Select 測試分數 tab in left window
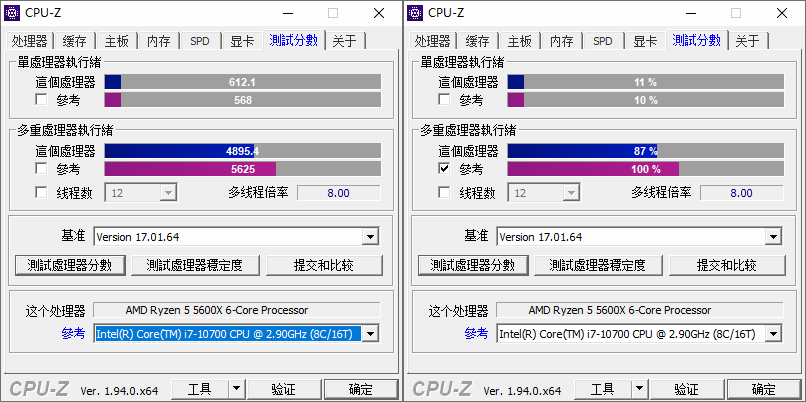This screenshot has width=806, height=402. tap(294, 40)
